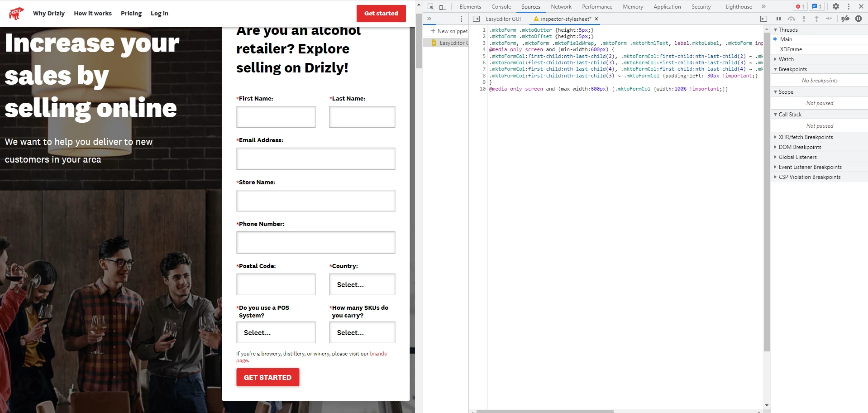The width and height of the screenshot is (868, 413).
Task: Click the Log in link
Action: point(159,13)
